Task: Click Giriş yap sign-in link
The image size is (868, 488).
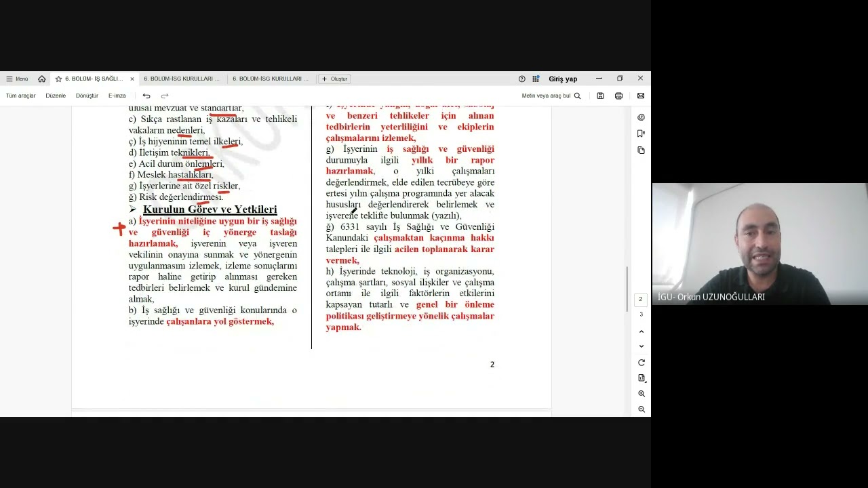Action: (563, 79)
